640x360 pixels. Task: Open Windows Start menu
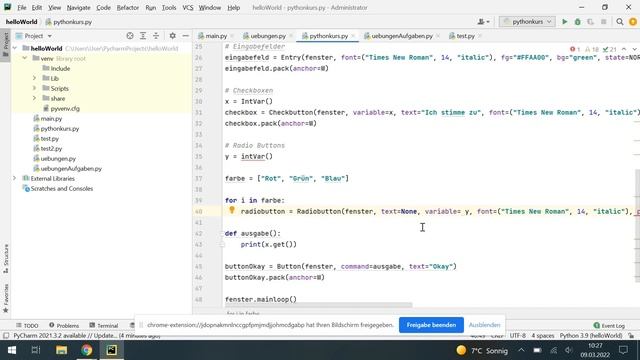[11, 350]
